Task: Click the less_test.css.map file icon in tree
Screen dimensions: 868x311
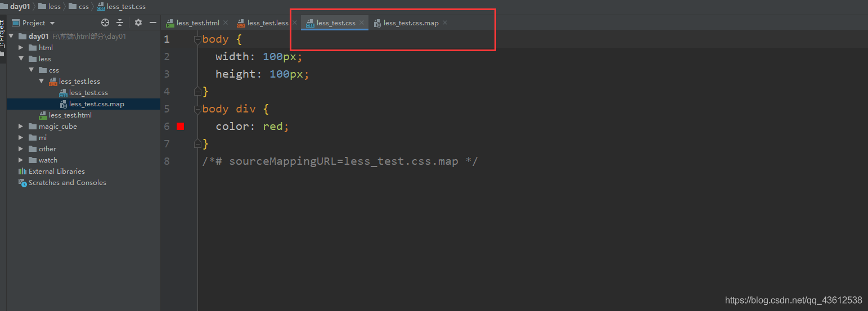Action: [64, 104]
